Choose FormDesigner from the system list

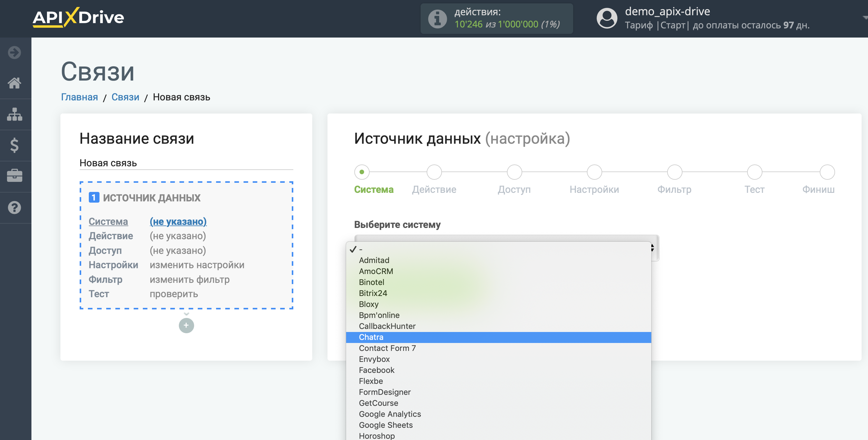click(x=499, y=392)
